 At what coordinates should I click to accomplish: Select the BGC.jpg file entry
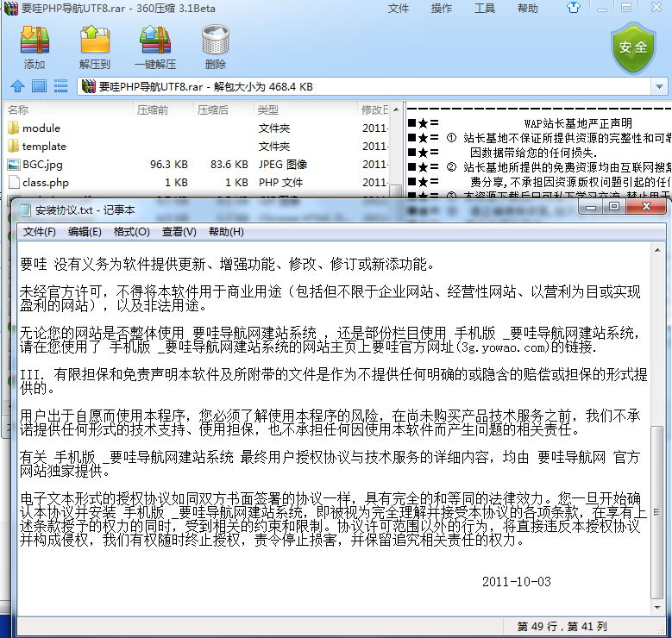tap(42, 165)
